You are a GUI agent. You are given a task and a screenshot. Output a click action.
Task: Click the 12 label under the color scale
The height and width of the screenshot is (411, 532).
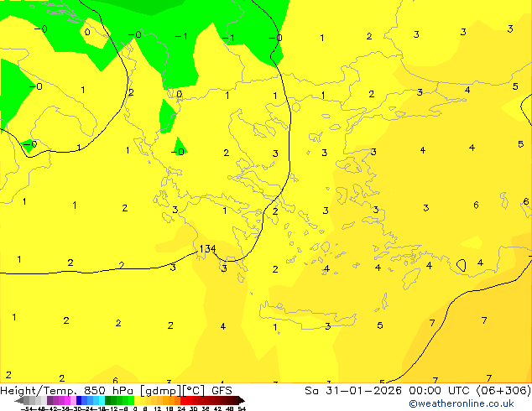point(158,408)
